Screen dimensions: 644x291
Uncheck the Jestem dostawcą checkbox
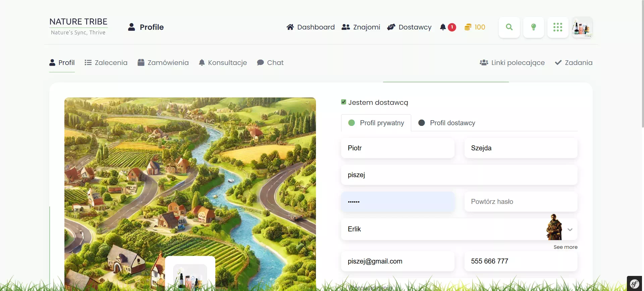point(343,102)
